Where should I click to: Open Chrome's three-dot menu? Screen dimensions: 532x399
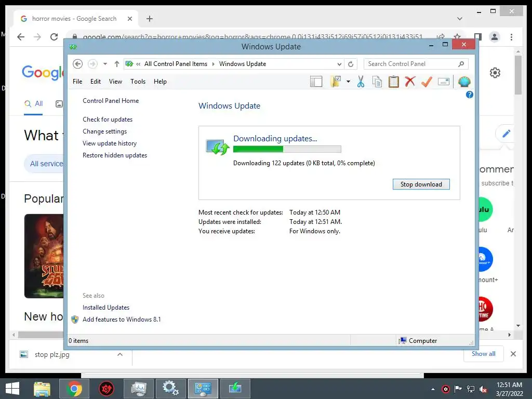(x=511, y=37)
